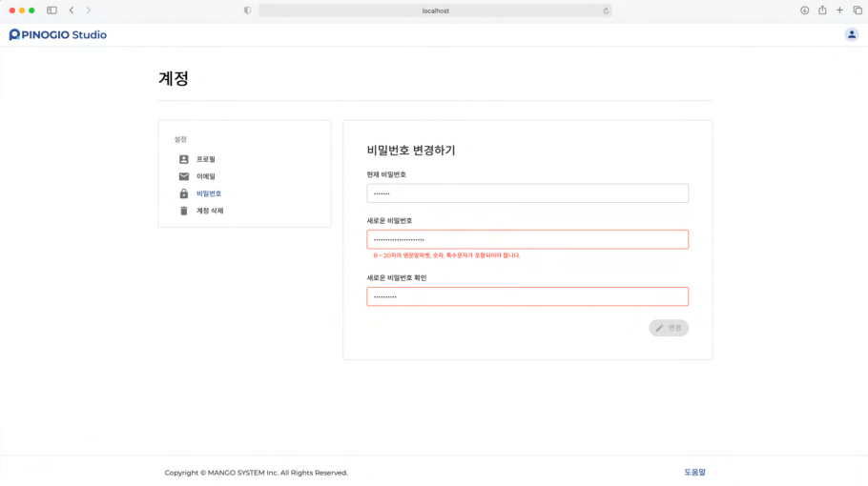Open the 도움말 link in footer
The height and width of the screenshot is (486, 868).
pyautogui.click(x=694, y=472)
